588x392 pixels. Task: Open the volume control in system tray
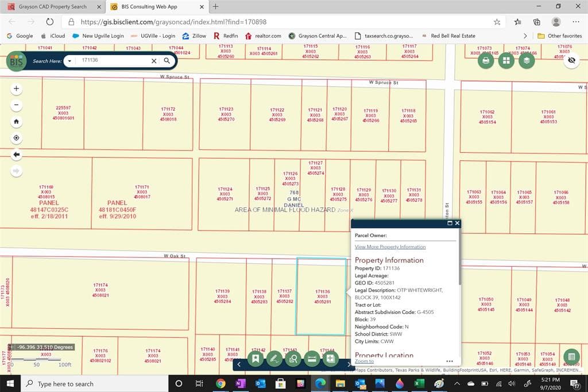512,384
